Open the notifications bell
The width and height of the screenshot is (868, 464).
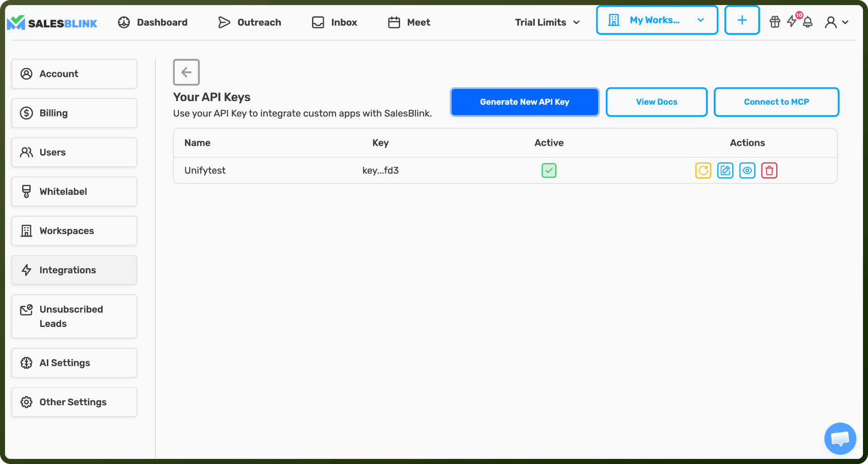[x=808, y=22]
